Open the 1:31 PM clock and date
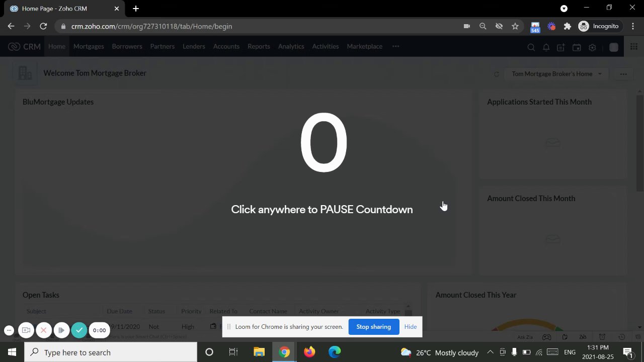This screenshot has height=362, width=644. pyautogui.click(x=598, y=352)
